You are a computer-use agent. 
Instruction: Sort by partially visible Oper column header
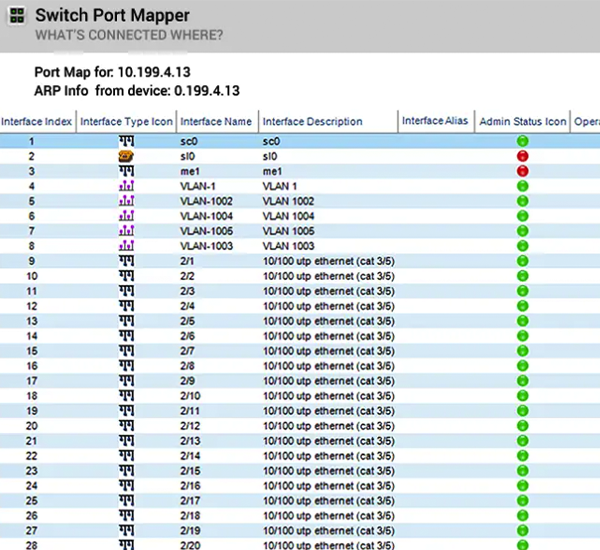tap(585, 122)
